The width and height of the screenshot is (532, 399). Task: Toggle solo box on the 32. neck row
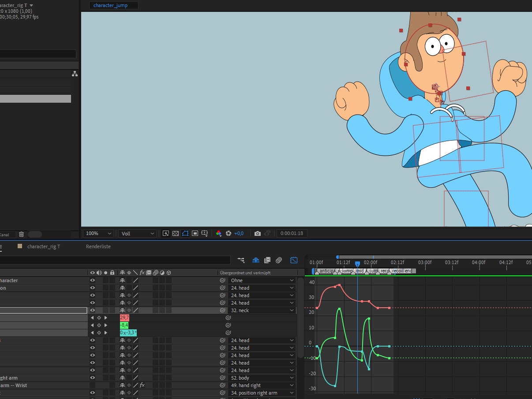106,310
